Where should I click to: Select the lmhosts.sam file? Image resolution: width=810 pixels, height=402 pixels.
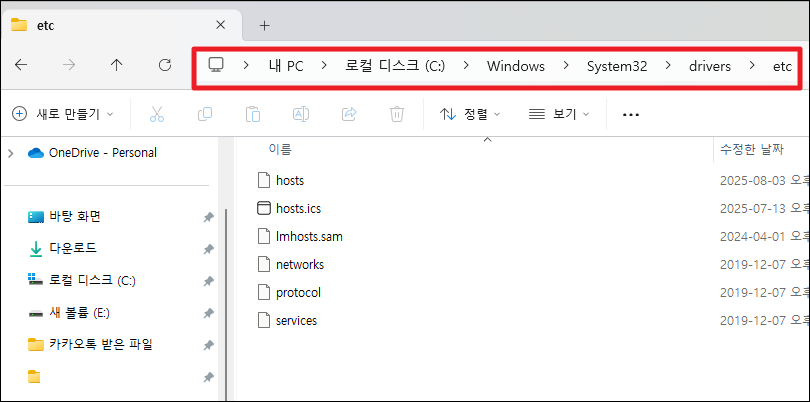point(309,236)
